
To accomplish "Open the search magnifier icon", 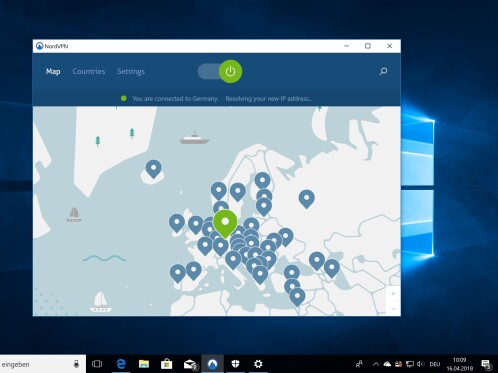I will click(x=383, y=71).
